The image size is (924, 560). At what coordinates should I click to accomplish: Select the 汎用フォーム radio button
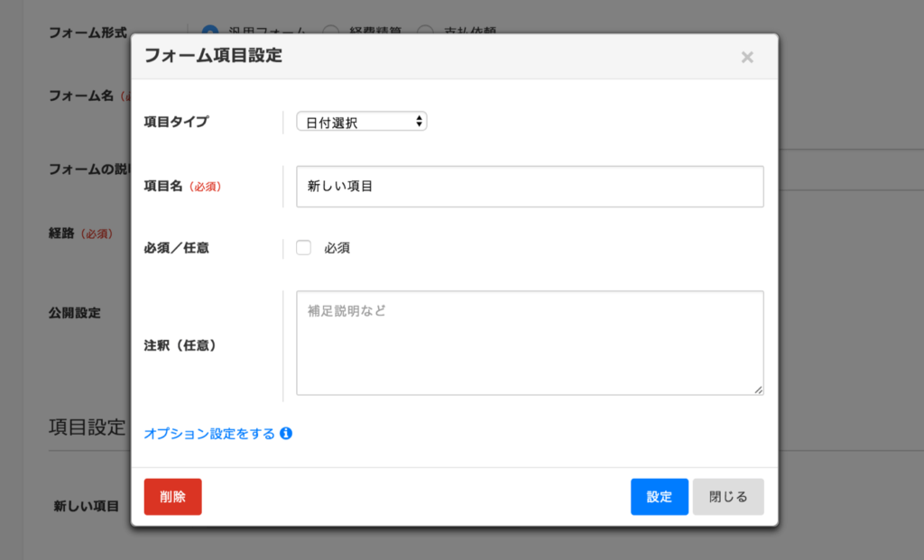(209, 31)
